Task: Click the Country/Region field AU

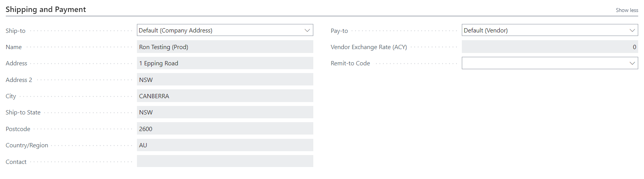Action: (225, 145)
